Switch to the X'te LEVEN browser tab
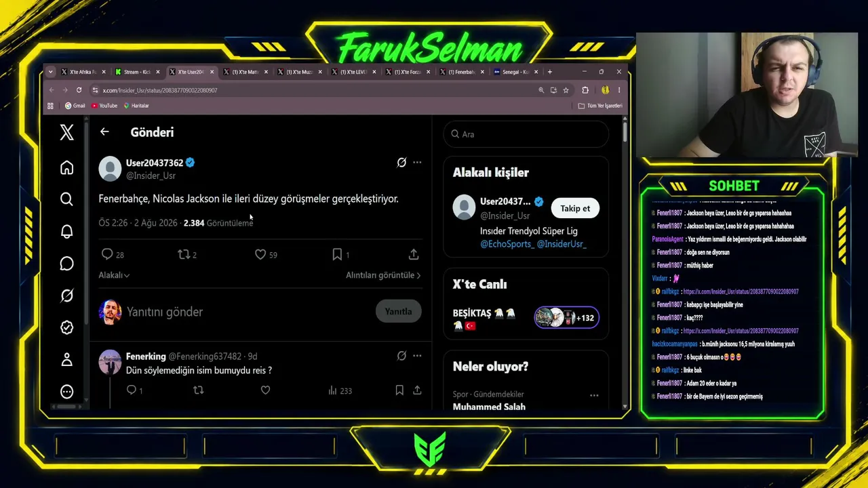This screenshot has width=868, height=488. point(353,72)
